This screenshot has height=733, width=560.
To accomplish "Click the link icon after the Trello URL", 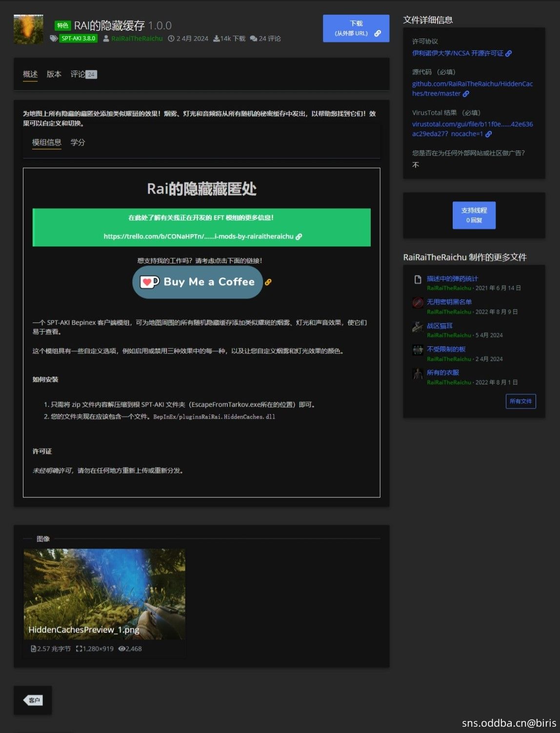I will (299, 237).
